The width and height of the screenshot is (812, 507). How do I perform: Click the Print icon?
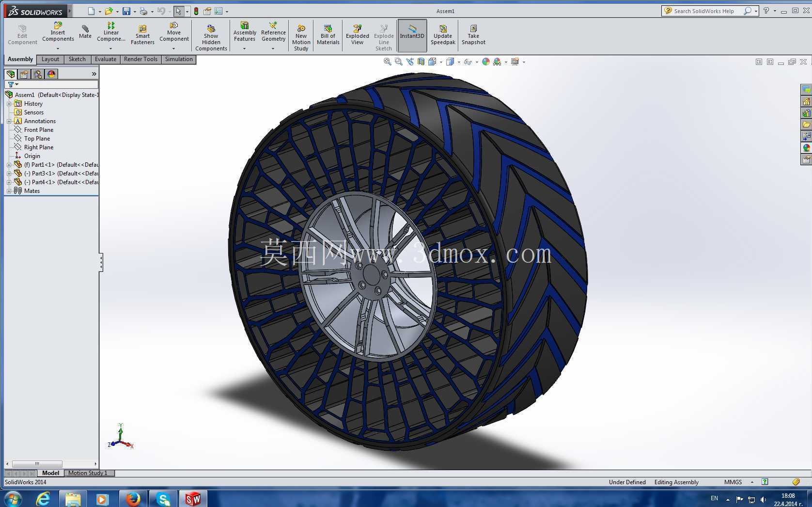click(143, 11)
